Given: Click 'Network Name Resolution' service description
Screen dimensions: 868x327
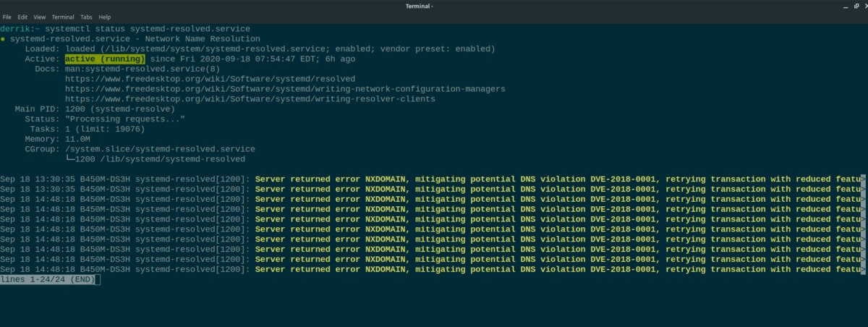Looking at the screenshot, I should pyautogui.click(x=201, y=38).
